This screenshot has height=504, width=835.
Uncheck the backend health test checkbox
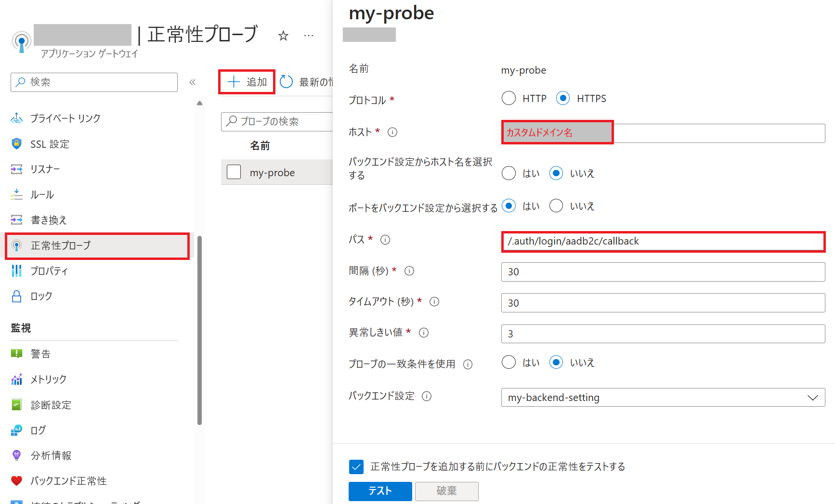coord(356,466)
